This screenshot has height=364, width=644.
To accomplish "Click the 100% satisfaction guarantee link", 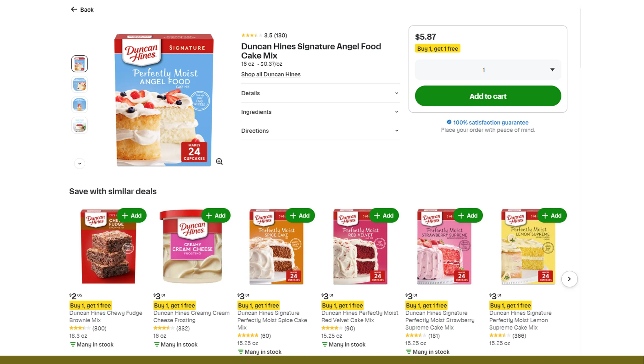I will click(490, 122).
